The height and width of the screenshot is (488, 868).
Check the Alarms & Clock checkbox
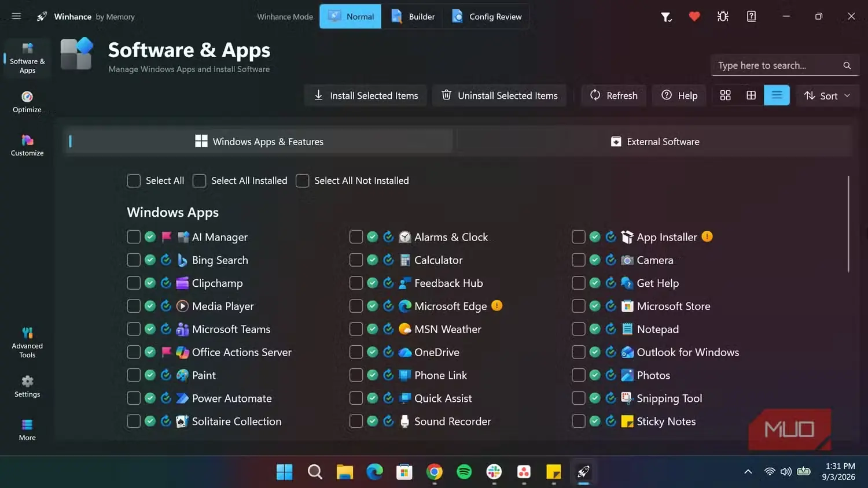coord(356,236)
